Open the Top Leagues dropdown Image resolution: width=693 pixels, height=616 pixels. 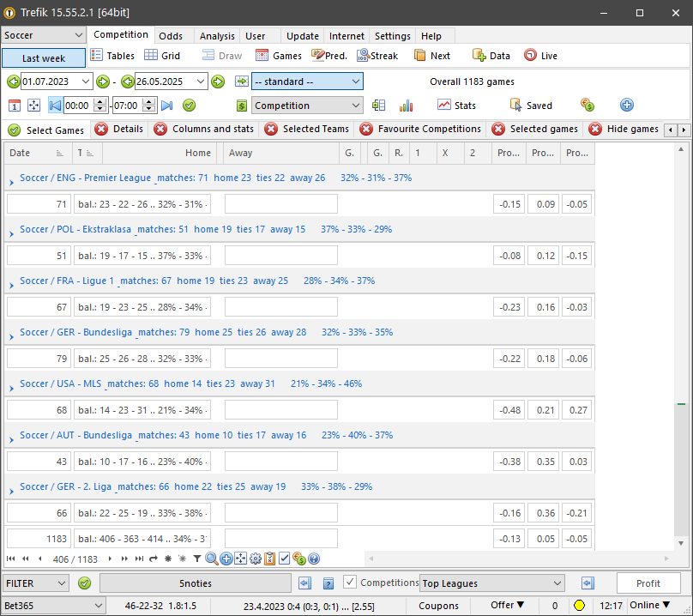pyautogui.click(x=492, y=583)
